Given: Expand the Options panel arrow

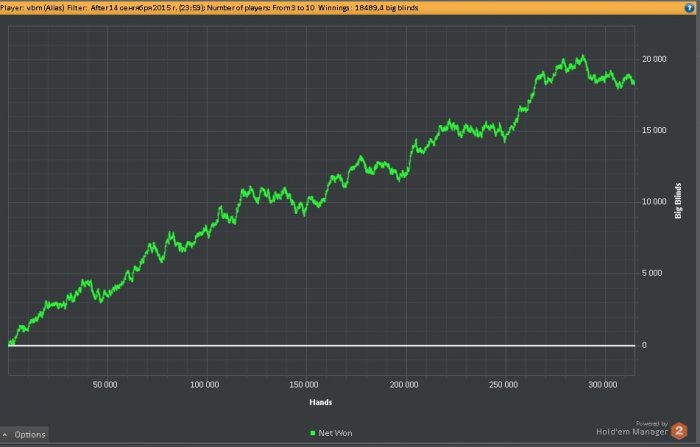Looking at the screenshot, I should pyautogui.click(x=5, y=434).
